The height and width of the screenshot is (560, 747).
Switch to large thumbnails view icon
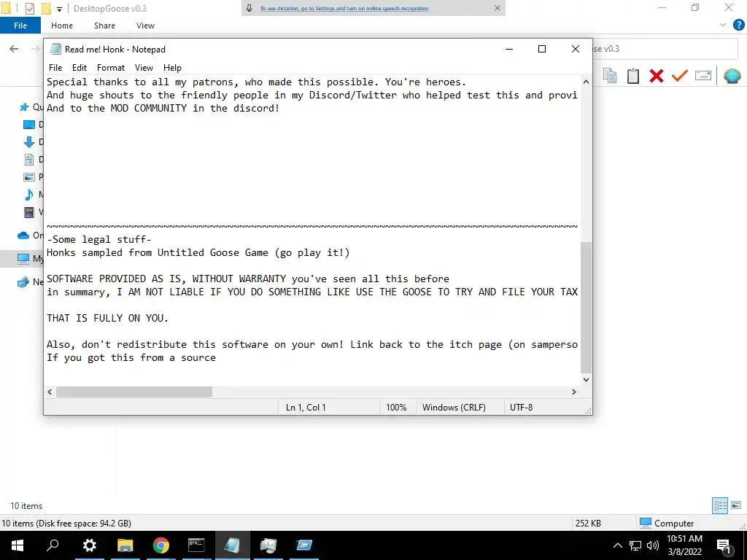pos(736,505)
